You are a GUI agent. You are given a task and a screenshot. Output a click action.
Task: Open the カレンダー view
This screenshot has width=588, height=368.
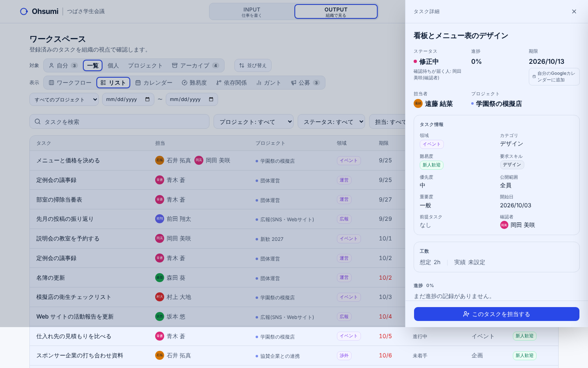(154, 83)
